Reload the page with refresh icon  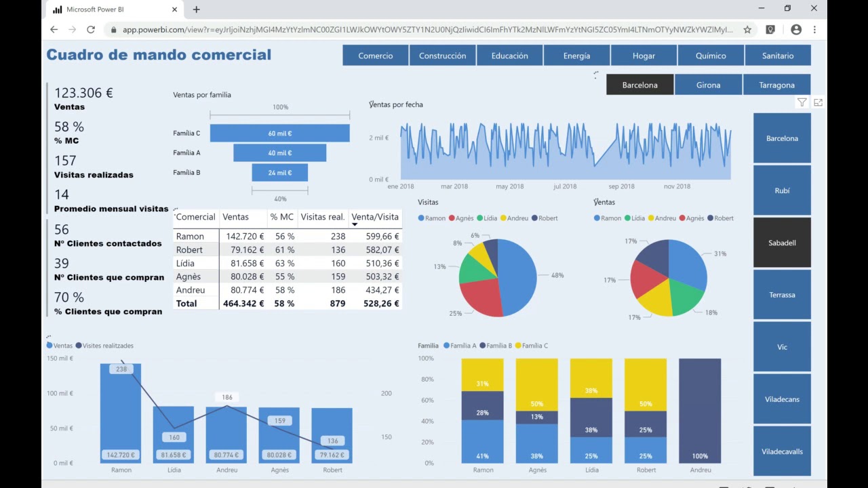pyautogui.click(x=91, y=30)
